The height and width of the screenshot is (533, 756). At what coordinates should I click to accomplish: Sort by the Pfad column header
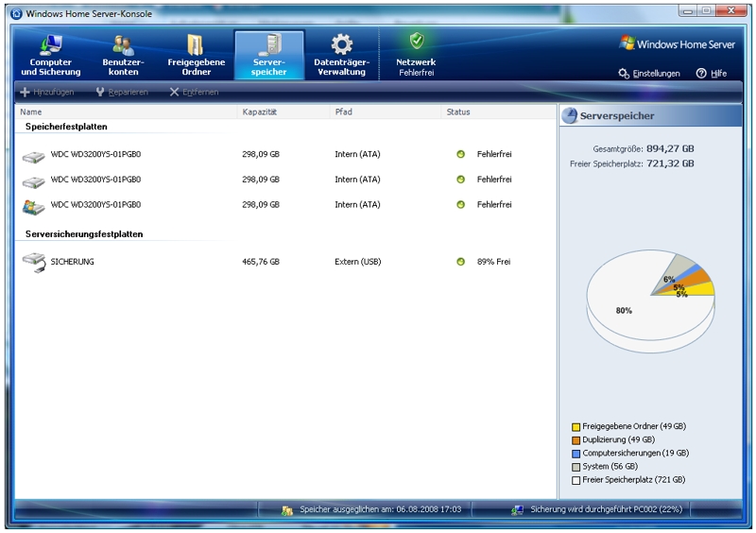(386, 112)
